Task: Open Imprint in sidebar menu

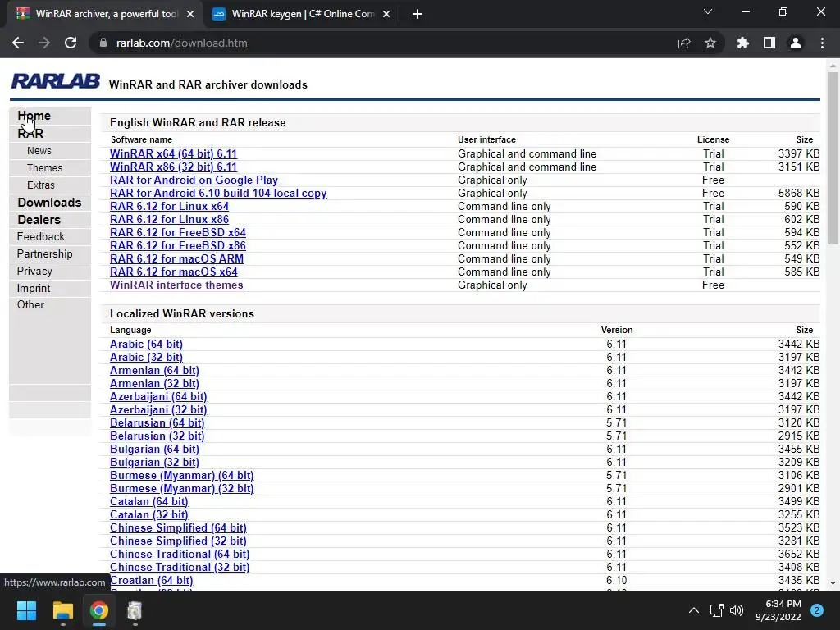Action: tap(33, 288)
